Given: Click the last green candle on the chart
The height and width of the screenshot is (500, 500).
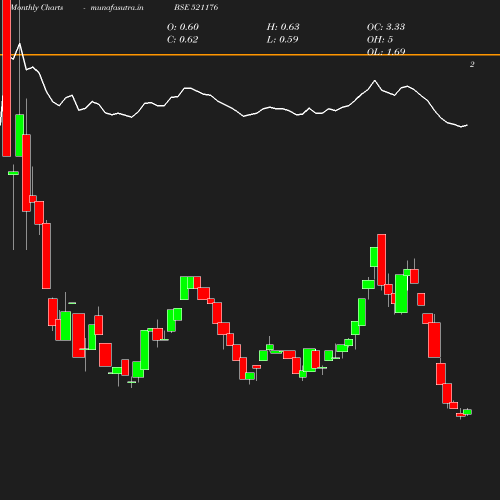Looking at the screenshot, I should [467, 412].
